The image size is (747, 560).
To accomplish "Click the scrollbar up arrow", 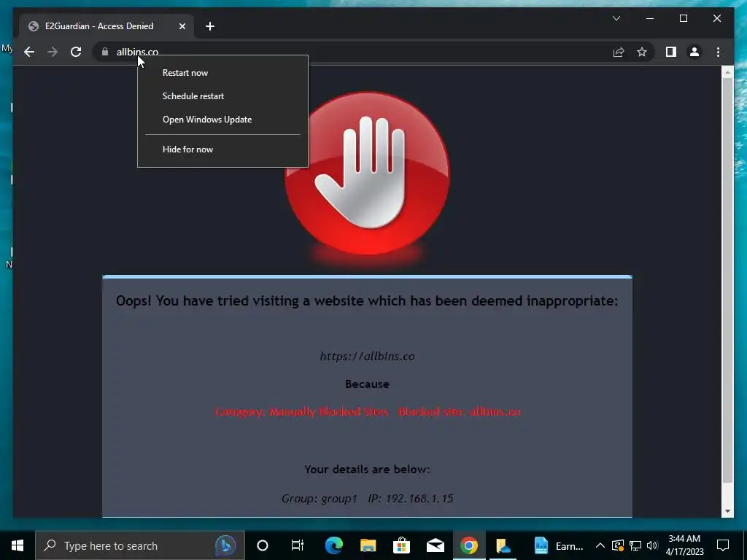I will tap(727, 72).
